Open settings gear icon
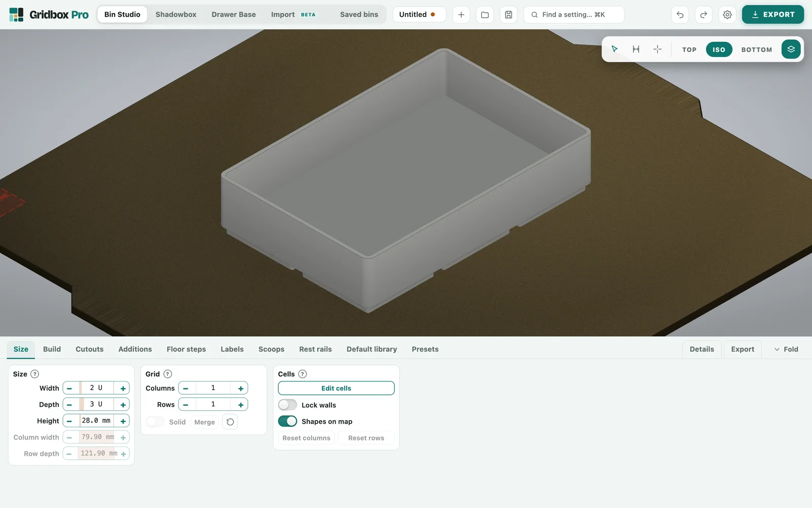Viewport: 812px width, 508px height. pyautogui.click(x=727, y=15)
